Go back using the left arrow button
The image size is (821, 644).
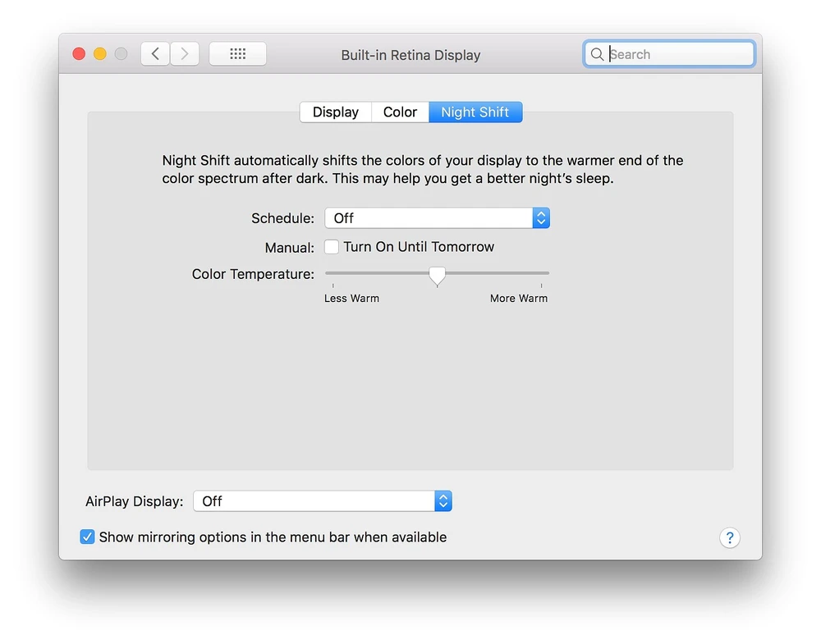pyautogui.click(x=155, y=54)
